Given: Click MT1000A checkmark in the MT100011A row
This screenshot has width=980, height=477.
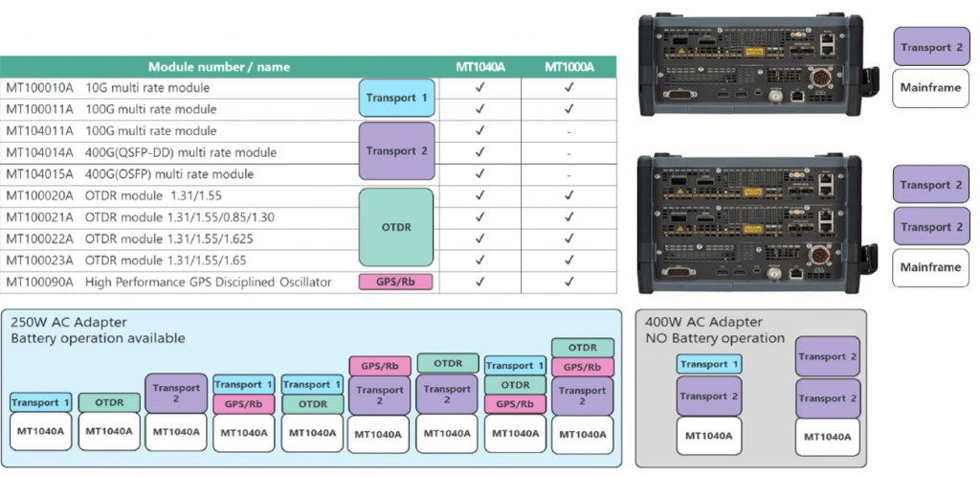Looking at the screenshot, I should (x=568, y=109).
